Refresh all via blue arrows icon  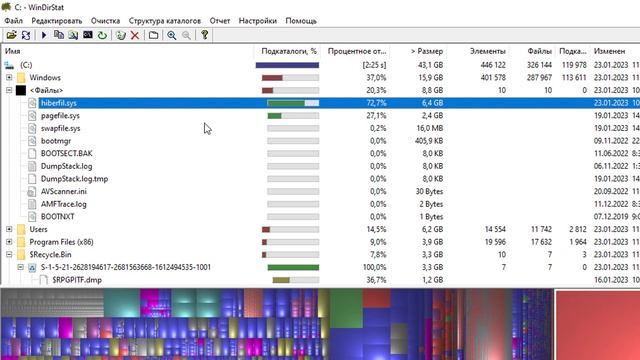tap(26, 35)
